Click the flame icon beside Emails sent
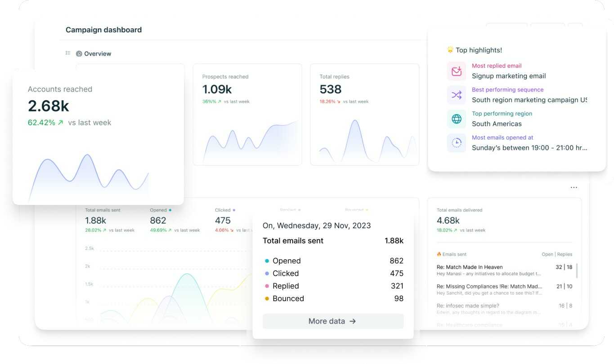 (x=439, y=254)
